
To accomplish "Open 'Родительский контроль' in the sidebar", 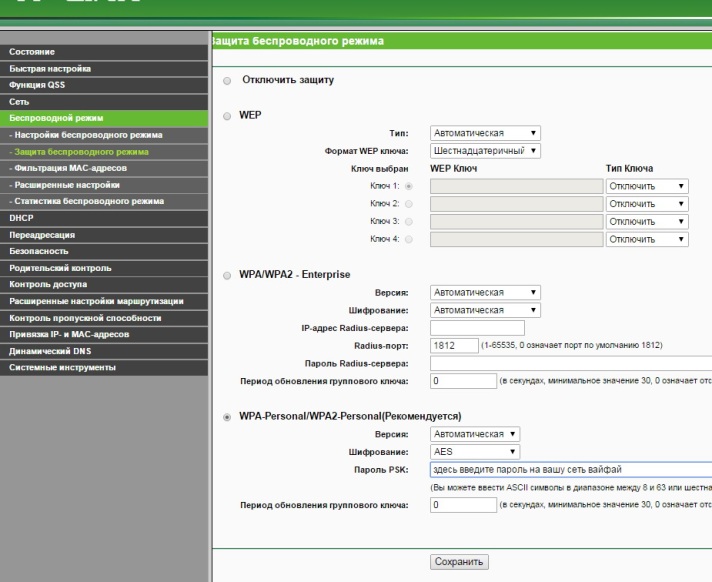I will coord(105,268).
